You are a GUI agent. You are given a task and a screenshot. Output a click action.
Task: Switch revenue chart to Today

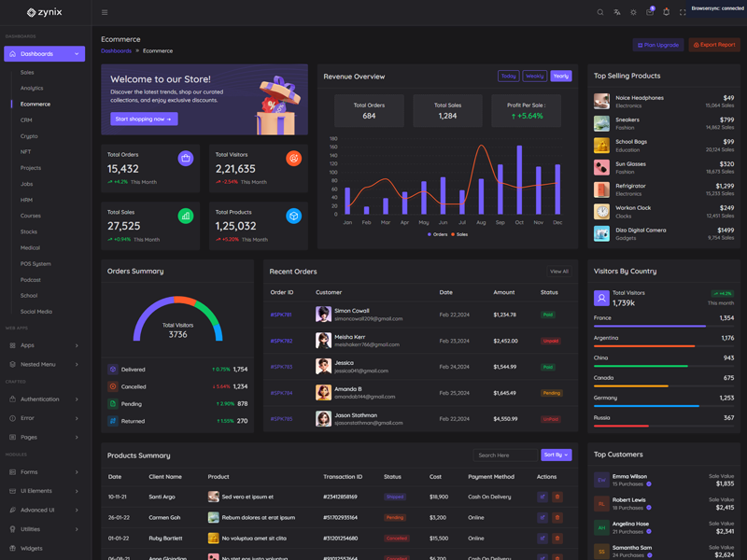(509, 77)
